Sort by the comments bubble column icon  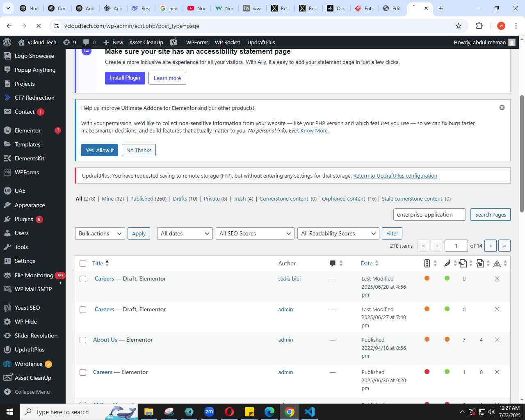pos(336,263)
